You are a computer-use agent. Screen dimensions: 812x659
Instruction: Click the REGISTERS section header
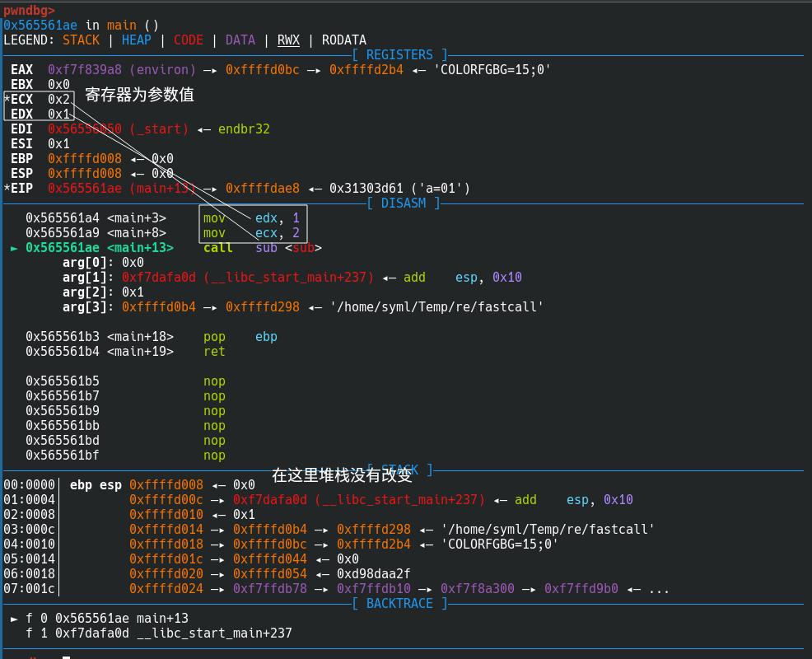click(399, 55)
